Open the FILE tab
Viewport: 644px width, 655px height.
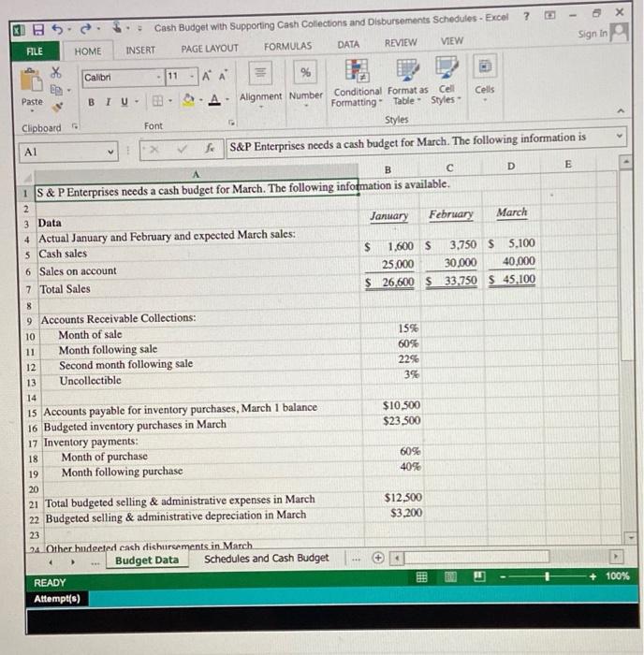[x=35, y=51]
